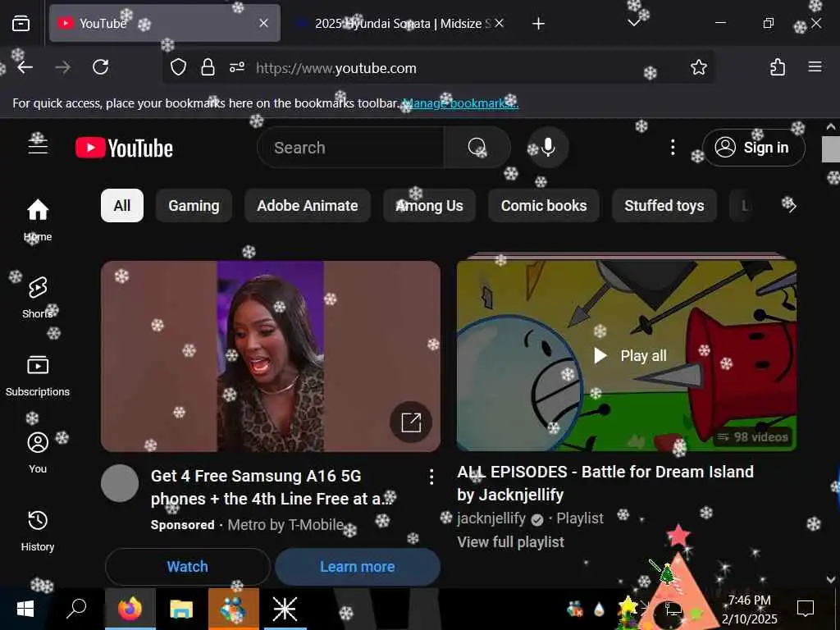The height and width of the screenshot is (630, 840).
Task: Click View full playlist
Action: (510, 542)
